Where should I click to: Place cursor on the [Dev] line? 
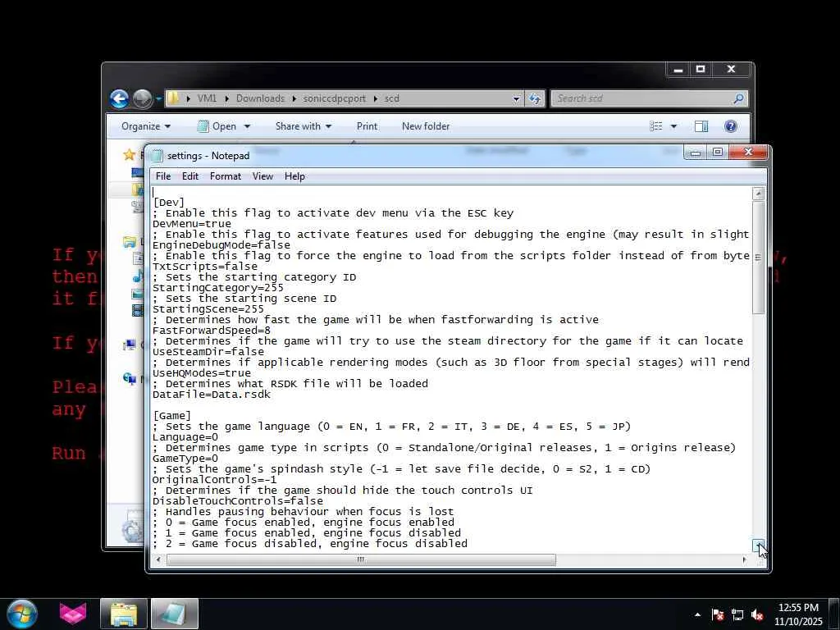point(168,203)
